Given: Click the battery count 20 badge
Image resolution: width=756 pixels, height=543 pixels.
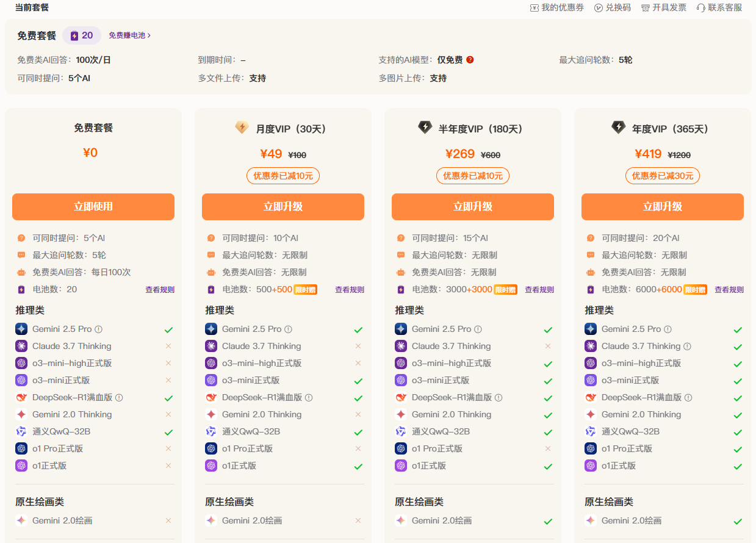Looking at the screenshot, I should [82, 35].
